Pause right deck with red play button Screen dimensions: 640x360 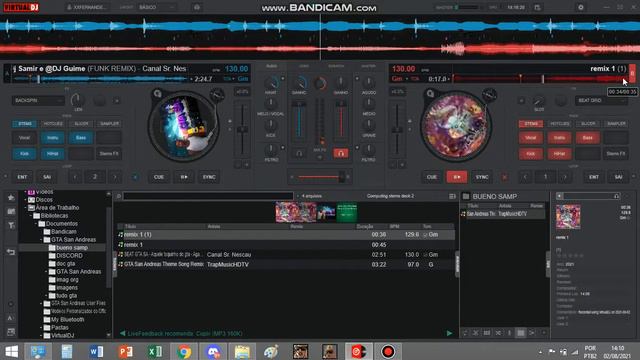coord(457,177)
